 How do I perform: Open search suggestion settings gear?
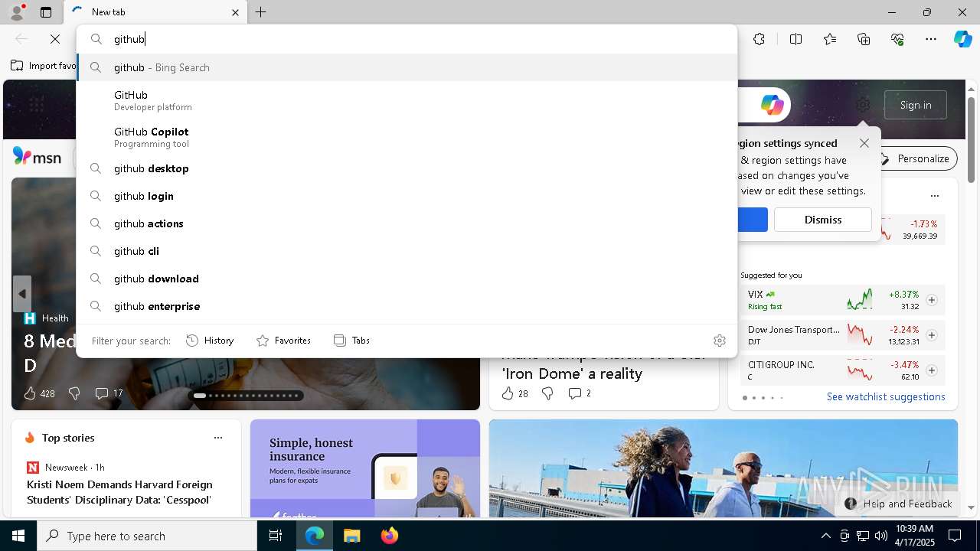click(719, 341)
